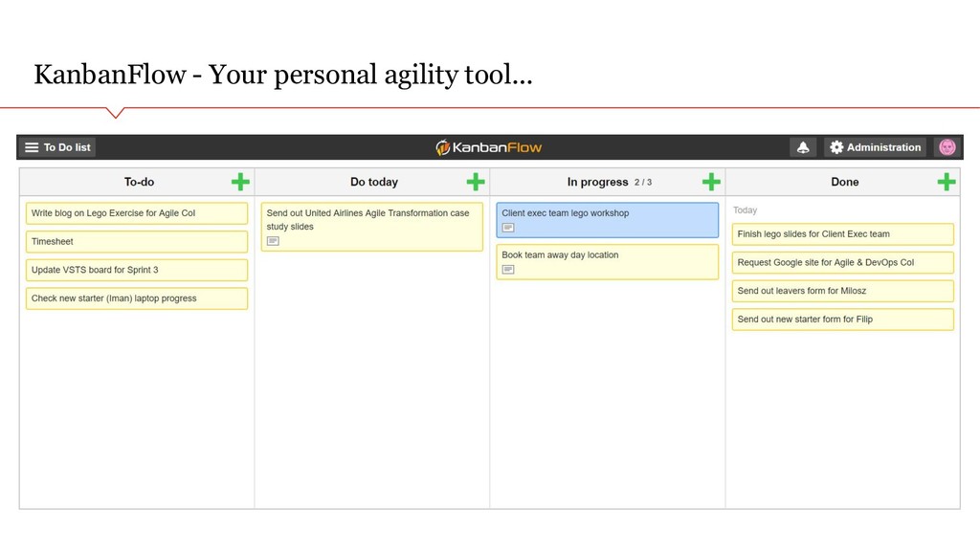Image resolution: width=980 pixels, height=551 pixels.
Task: Open the To Do list board menu
Action: (57, 147)
